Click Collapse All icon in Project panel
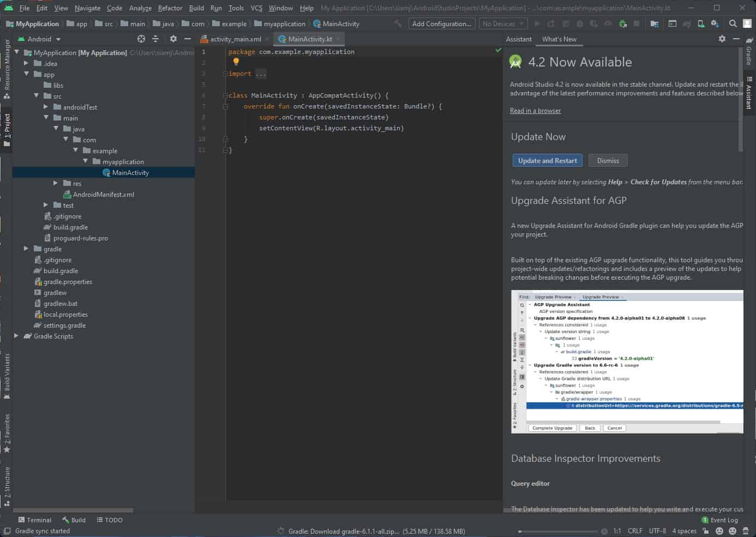 (x=155, y=39)
